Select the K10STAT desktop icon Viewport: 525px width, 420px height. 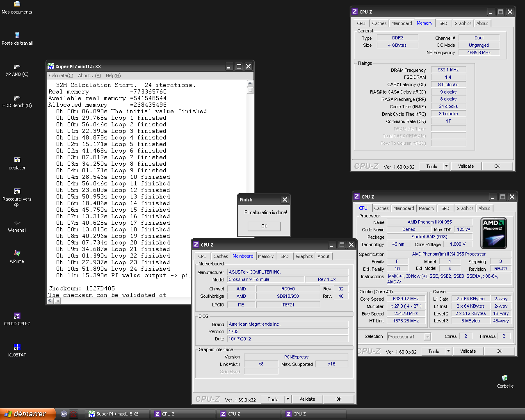[17, 351]
